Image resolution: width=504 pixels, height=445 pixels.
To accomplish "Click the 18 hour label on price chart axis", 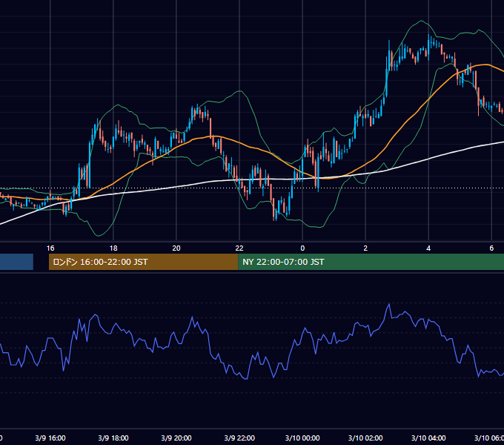I will [x=113, y=248].
